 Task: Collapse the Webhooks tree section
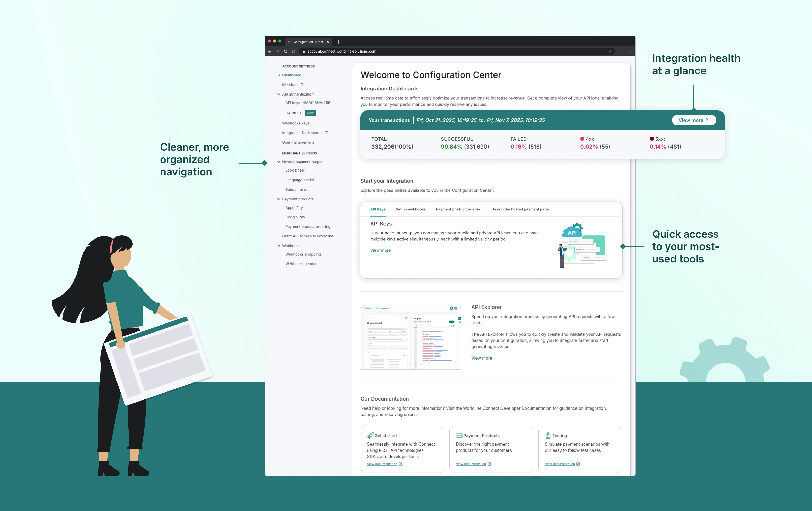(x=279, y=246)
